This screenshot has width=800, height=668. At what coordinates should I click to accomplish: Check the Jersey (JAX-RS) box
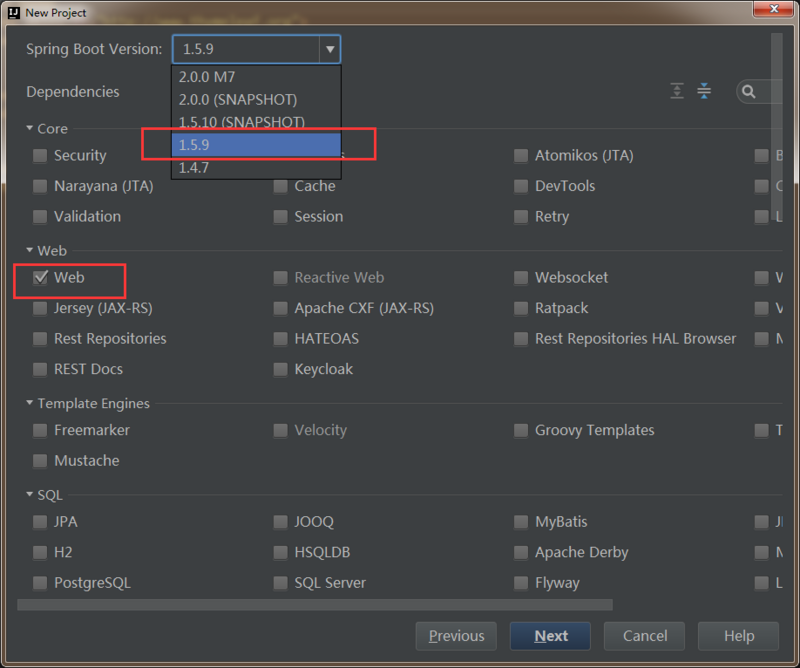pyautogui.click(x=40, y=308)
